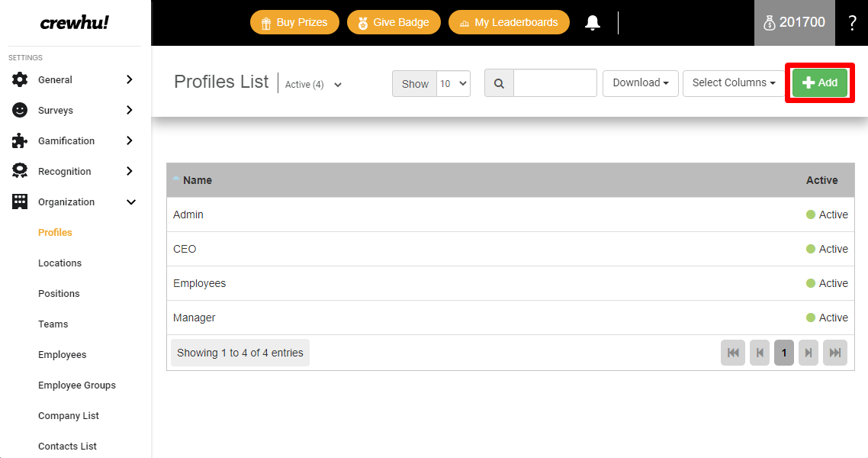Click the Gamification puzzle piece icon

[x=20, y=141]
